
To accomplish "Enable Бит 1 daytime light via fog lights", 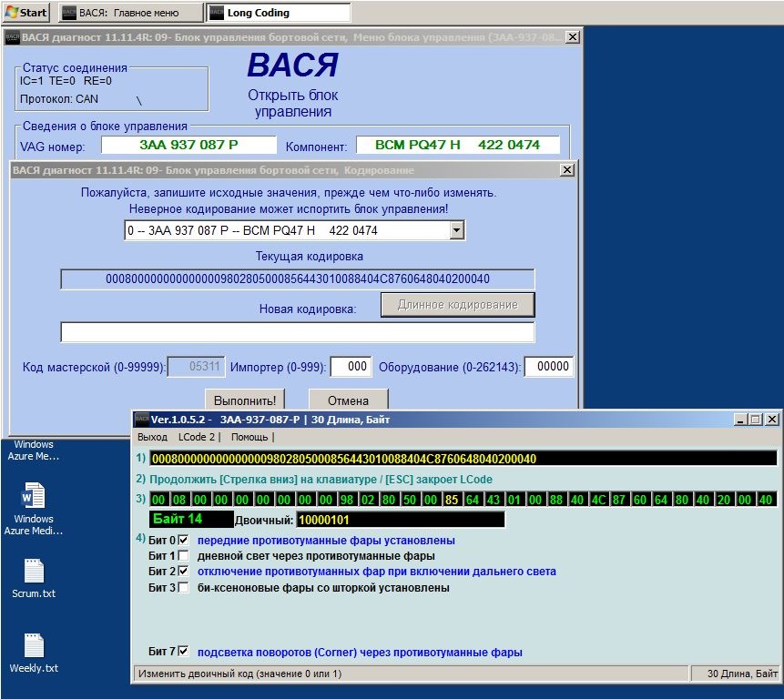I will click(x=184, y=555).
